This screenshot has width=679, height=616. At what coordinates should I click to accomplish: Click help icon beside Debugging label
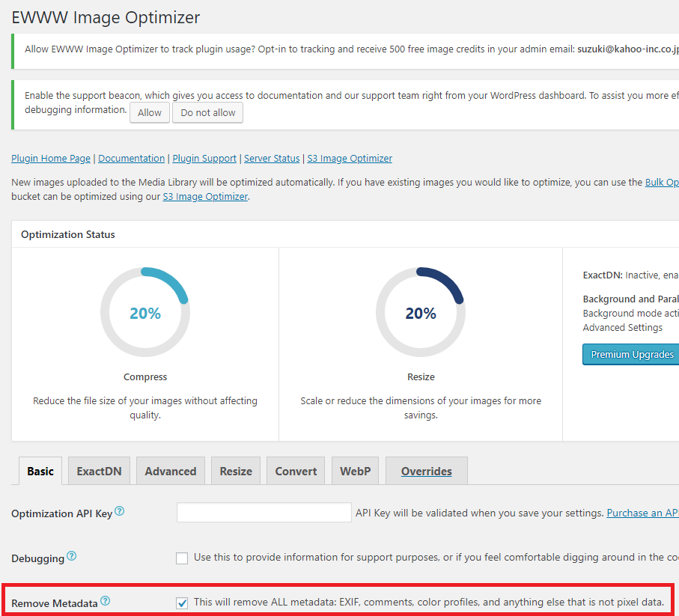point(72,557)
